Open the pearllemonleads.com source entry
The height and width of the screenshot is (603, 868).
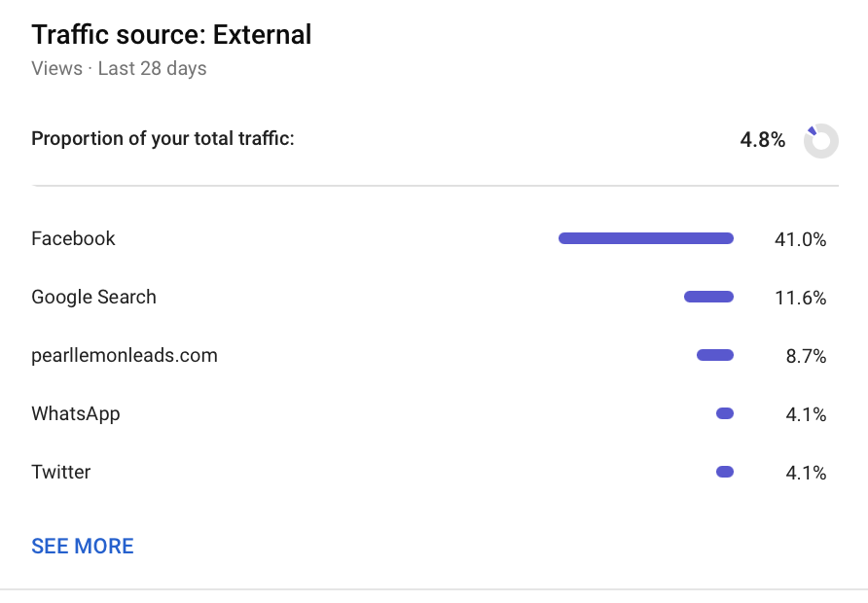125,355
